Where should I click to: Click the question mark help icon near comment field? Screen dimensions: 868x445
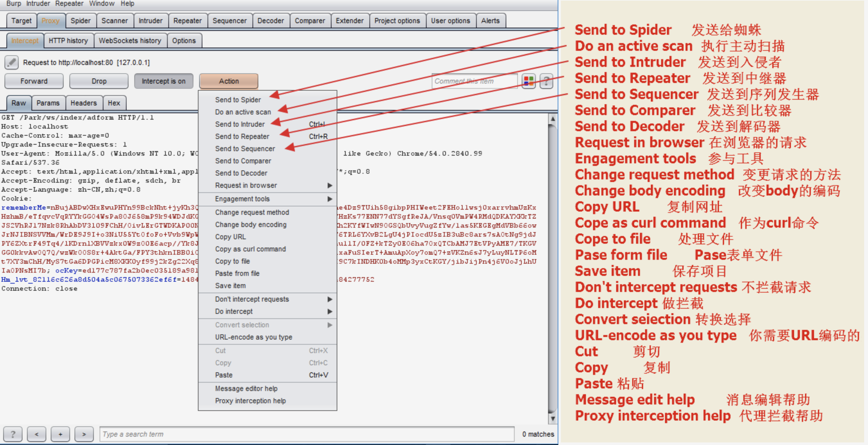pos(546,81)
